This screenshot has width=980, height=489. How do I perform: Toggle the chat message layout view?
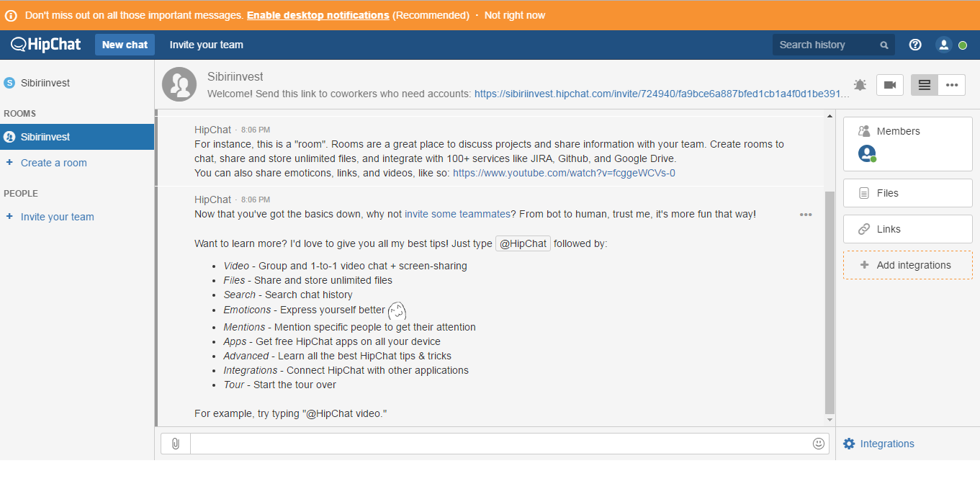(924, 84)
